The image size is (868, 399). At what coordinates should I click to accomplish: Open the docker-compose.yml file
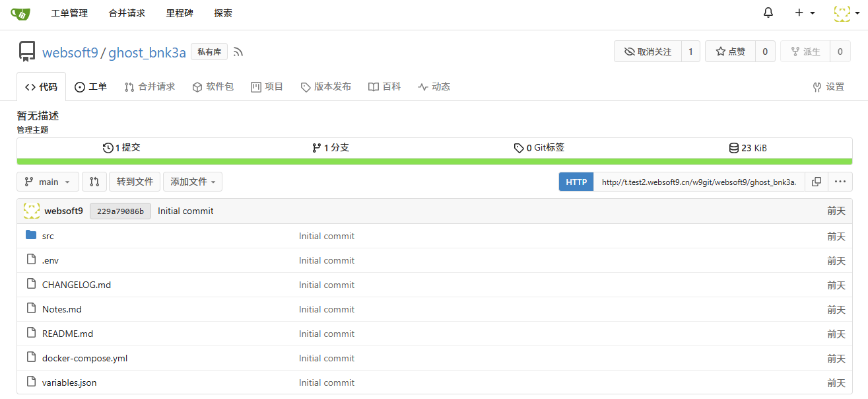(x=84, y=358)
